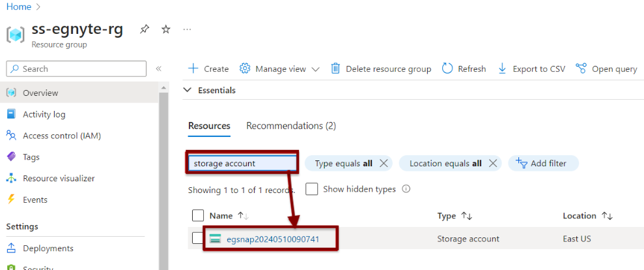Click the purple Tags icon

[11, 157]
